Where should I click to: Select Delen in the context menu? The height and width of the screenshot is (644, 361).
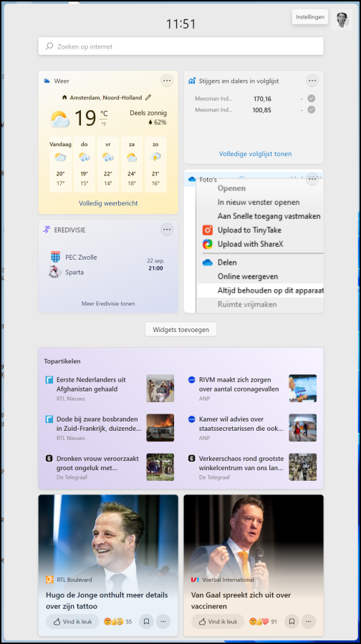pyautogui.click(x=227, y=263)
